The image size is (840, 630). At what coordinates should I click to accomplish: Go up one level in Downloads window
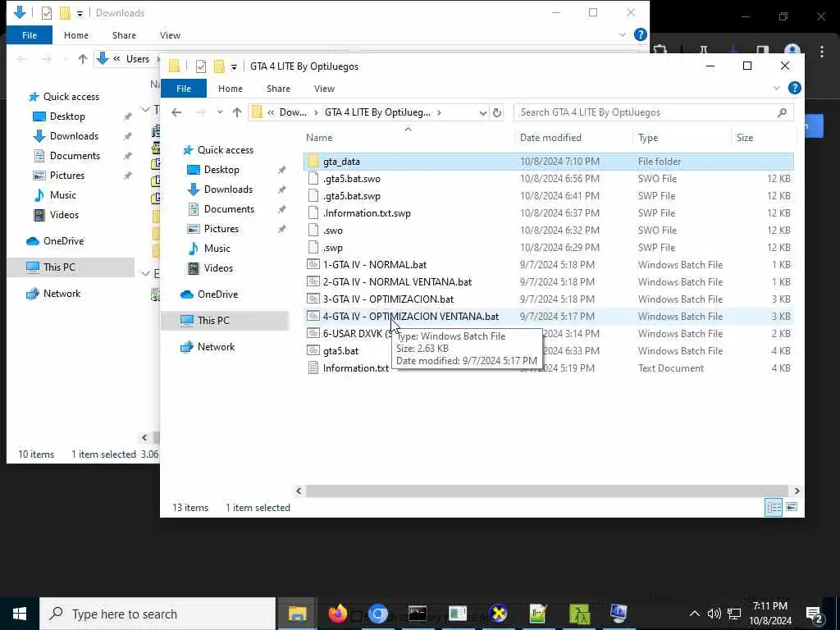pos(83,59)
